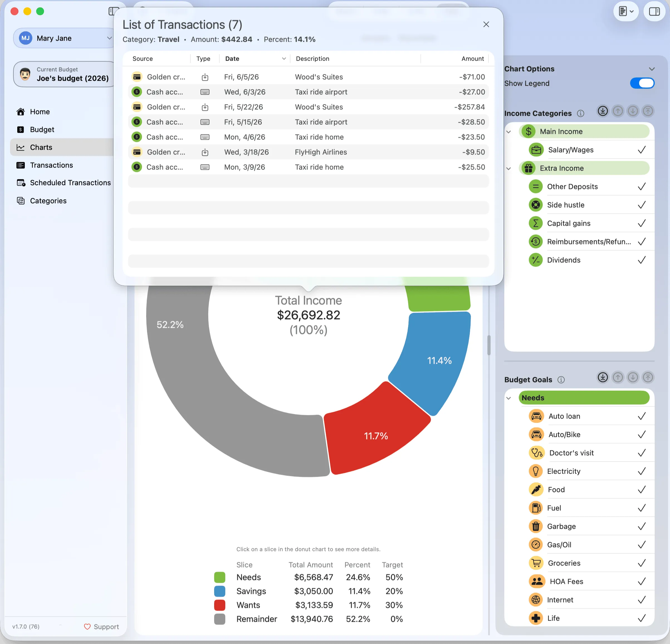Collapse the Extra Income group
This screenshot has width=670, height=644.
click(x=509, y=168)
